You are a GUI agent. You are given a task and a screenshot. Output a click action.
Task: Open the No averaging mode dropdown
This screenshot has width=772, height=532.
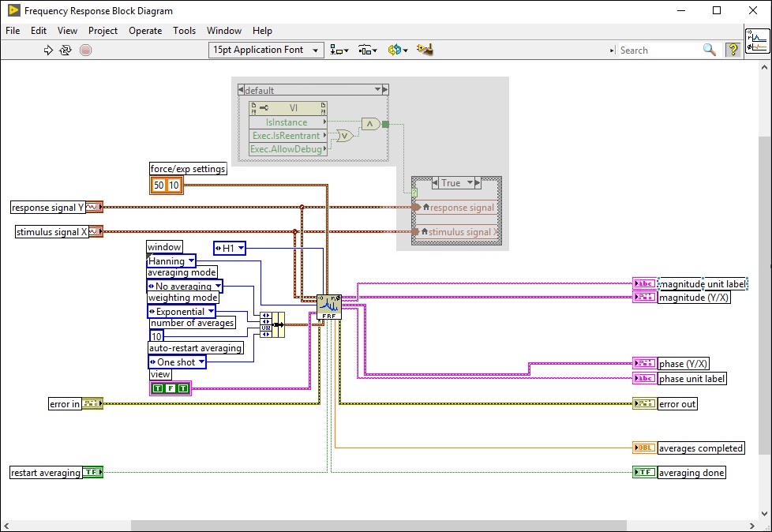(x=218, y=286)
